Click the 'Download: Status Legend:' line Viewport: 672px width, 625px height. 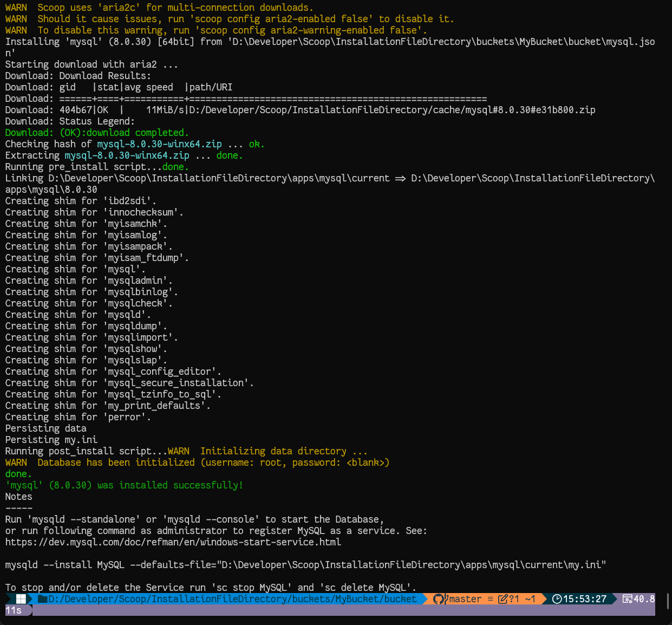pos(70,121)
